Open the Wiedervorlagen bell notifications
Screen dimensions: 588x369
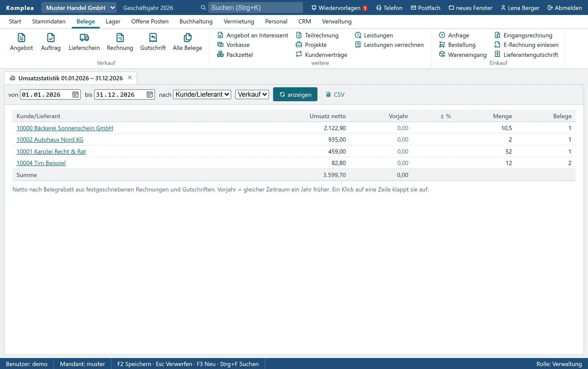point(339,8)
